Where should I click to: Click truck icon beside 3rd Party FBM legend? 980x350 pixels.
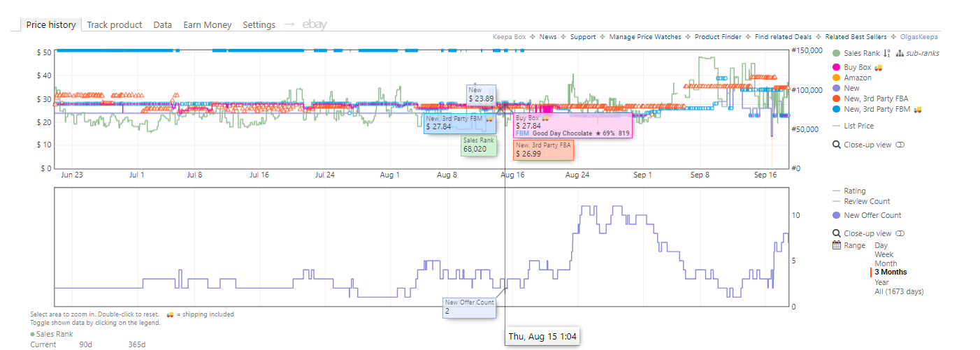pos(917,109)
